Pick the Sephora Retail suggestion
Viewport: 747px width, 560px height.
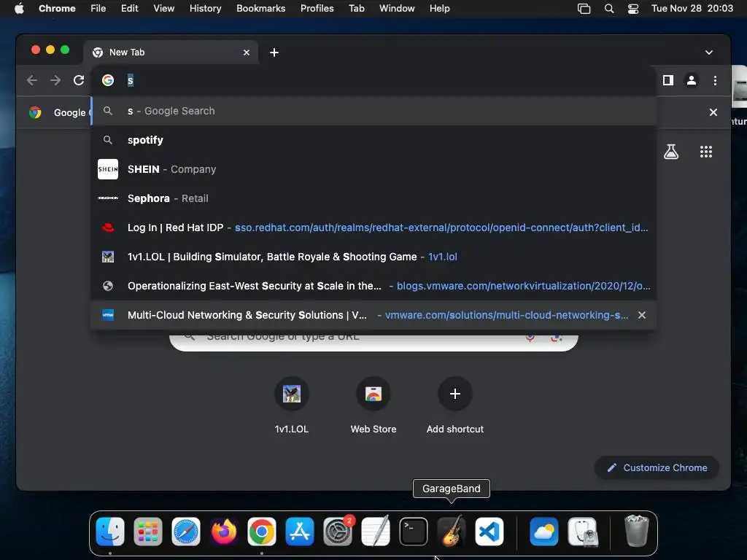coord(373,198)
